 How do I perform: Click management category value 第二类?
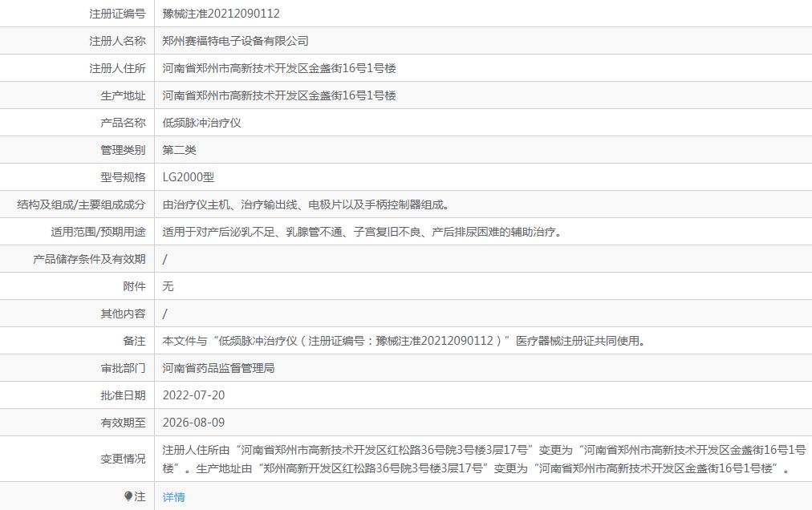(179, 150)
